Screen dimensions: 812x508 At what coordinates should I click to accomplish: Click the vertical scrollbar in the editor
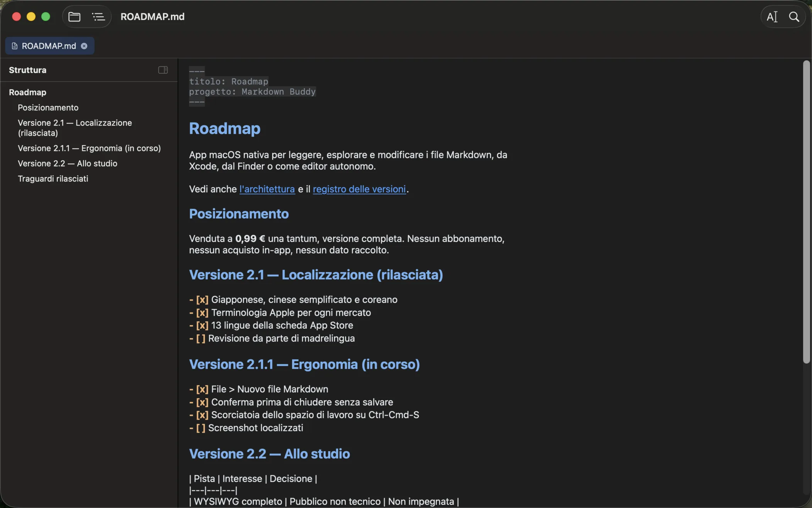pyautogui.click(x=806, y=212)
